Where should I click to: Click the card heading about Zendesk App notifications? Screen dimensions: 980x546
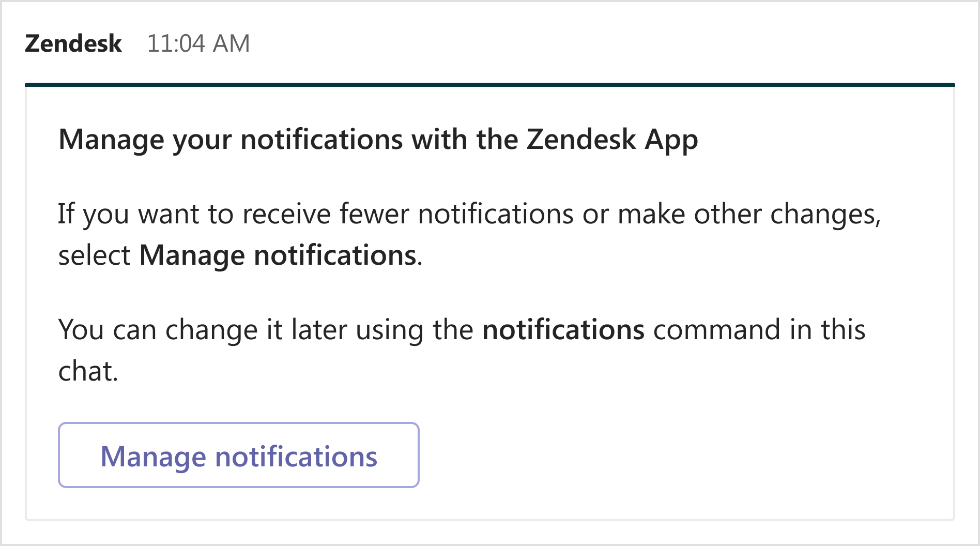[378, 139]
